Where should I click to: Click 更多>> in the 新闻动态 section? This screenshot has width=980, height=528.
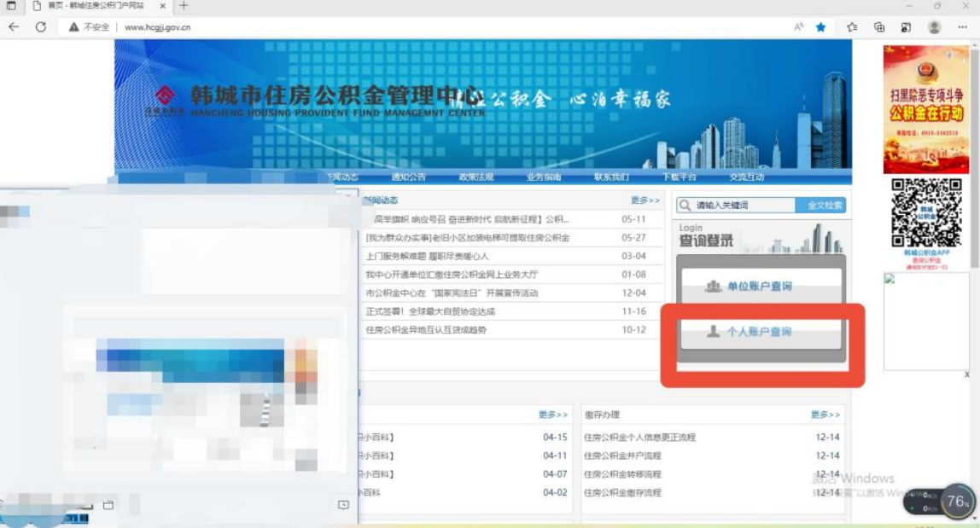[645, 200]
